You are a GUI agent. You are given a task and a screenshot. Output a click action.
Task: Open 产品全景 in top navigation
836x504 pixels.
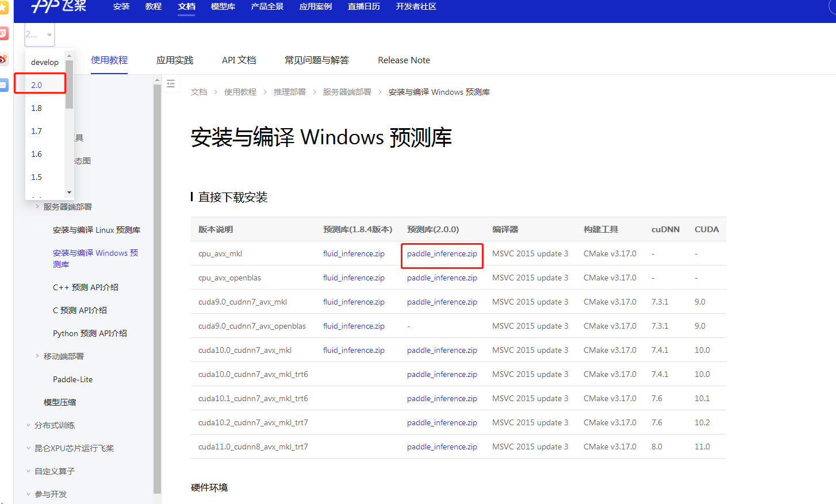pyautogui.click(x=267, y=6)
